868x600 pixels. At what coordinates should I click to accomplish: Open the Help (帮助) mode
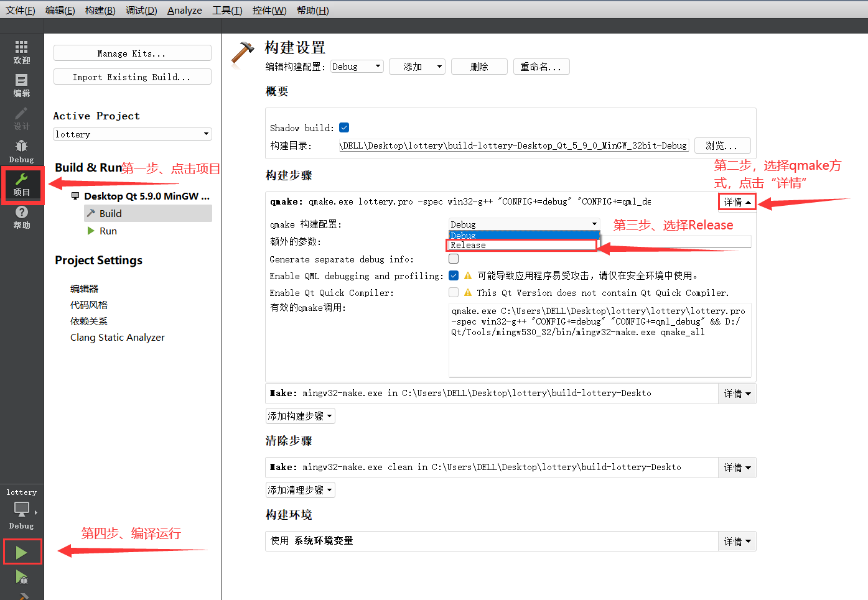pyautogui.click(x=22, y=217)
